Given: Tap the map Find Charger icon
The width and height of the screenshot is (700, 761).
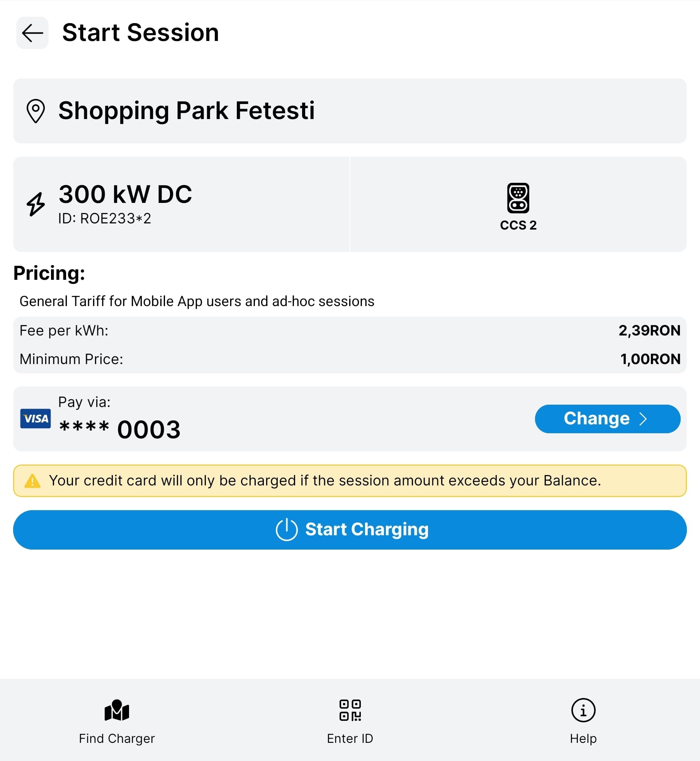Looking at the screenshot, I should click(117, 710).
